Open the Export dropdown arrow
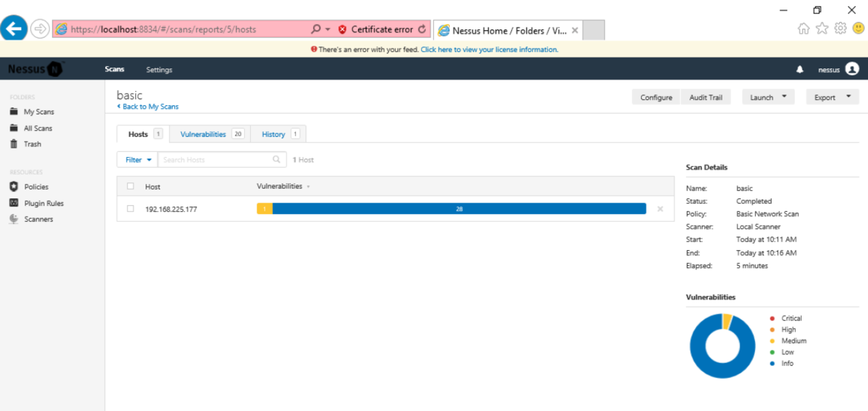 [x=849, y=96]
